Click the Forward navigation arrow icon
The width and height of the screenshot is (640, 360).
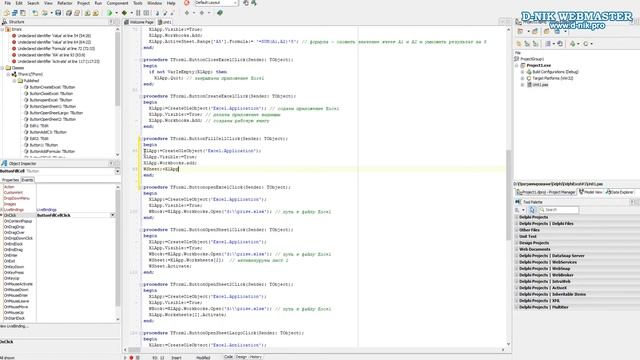tap(202, 13)
